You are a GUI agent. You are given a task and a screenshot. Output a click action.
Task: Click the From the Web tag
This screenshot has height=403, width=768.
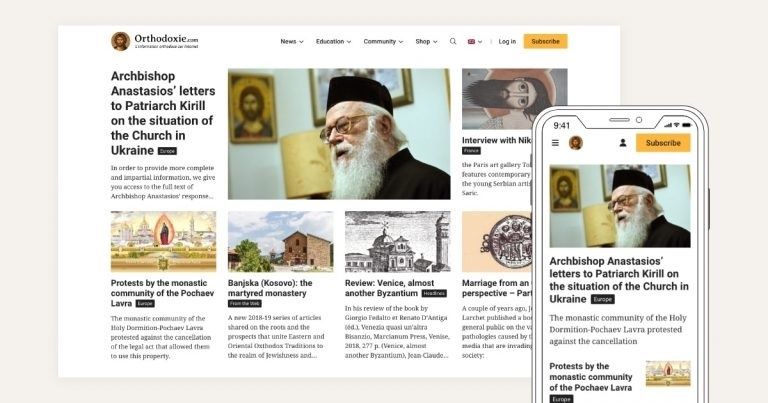pos(244,304)
